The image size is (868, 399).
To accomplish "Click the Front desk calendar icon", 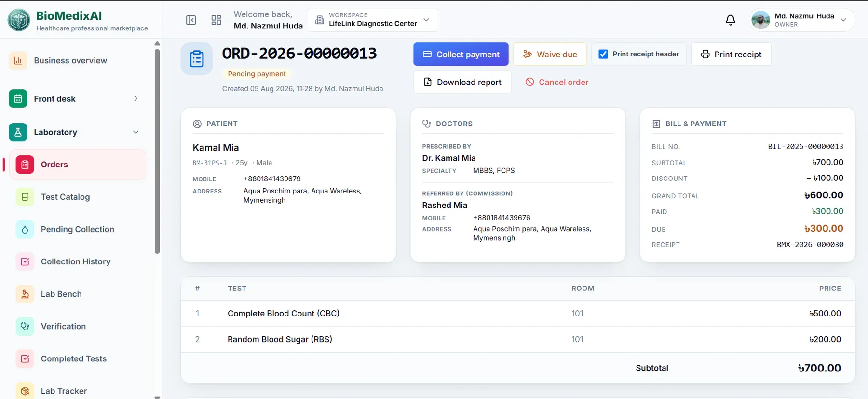I will 18,99.
